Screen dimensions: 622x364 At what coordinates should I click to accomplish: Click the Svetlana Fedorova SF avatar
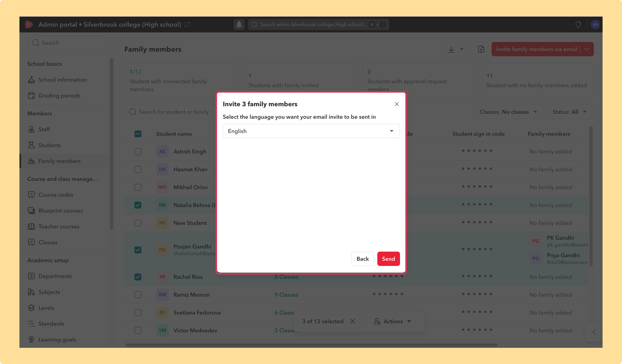click(162, 313)
